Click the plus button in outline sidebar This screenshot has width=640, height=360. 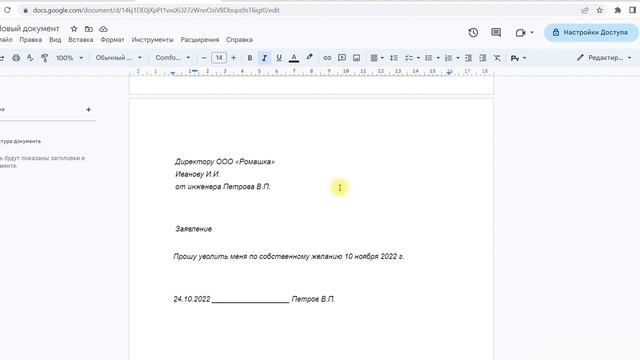click(x=89, y=109)
